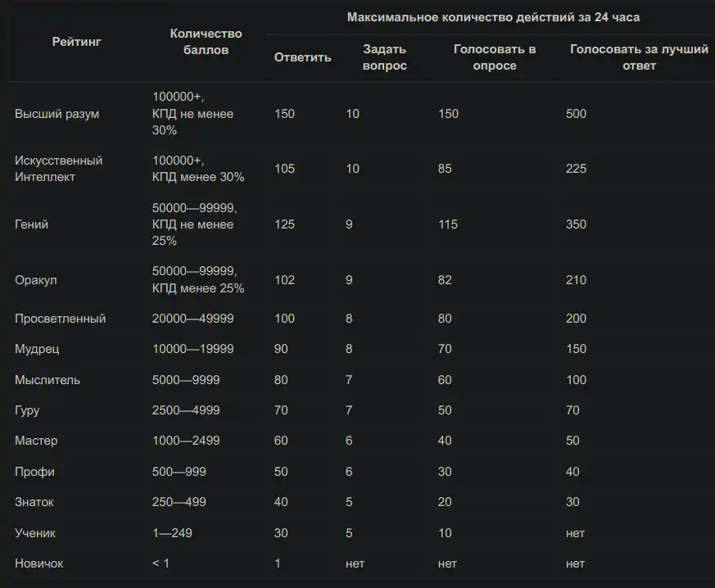Click the Гений rating label

pos(31,224)
